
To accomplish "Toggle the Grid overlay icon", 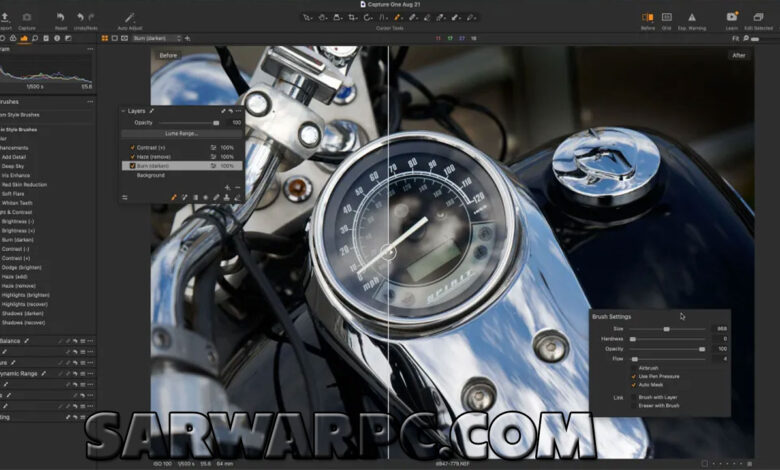I will coord(667,17).
